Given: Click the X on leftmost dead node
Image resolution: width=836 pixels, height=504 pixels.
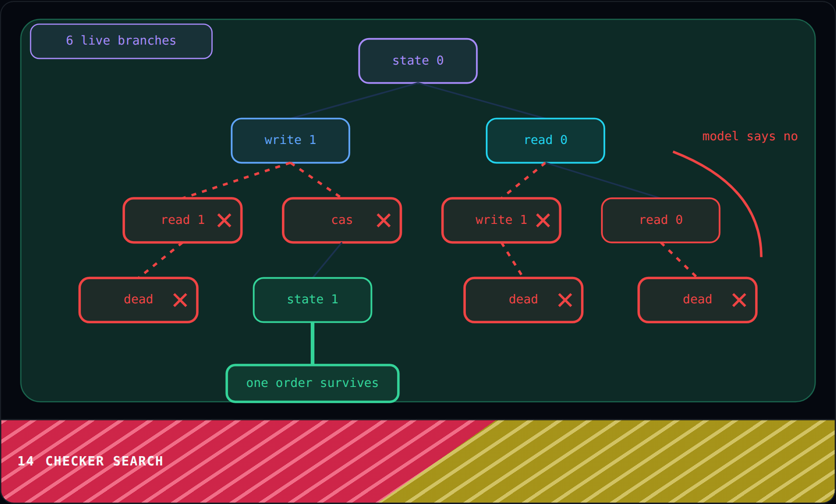Looking at the screenshot, I should click(180, 300).
